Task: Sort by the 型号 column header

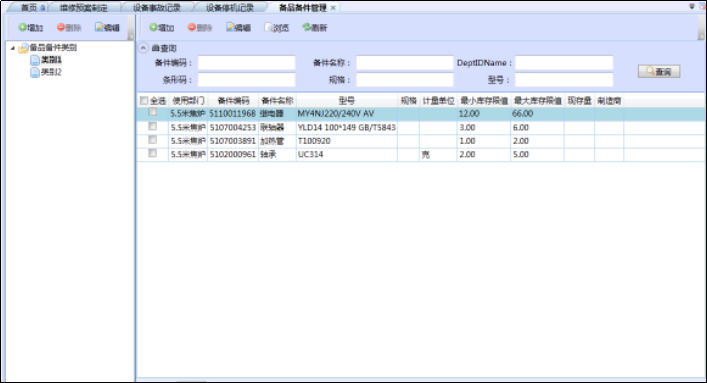Action: pos(347,101)
